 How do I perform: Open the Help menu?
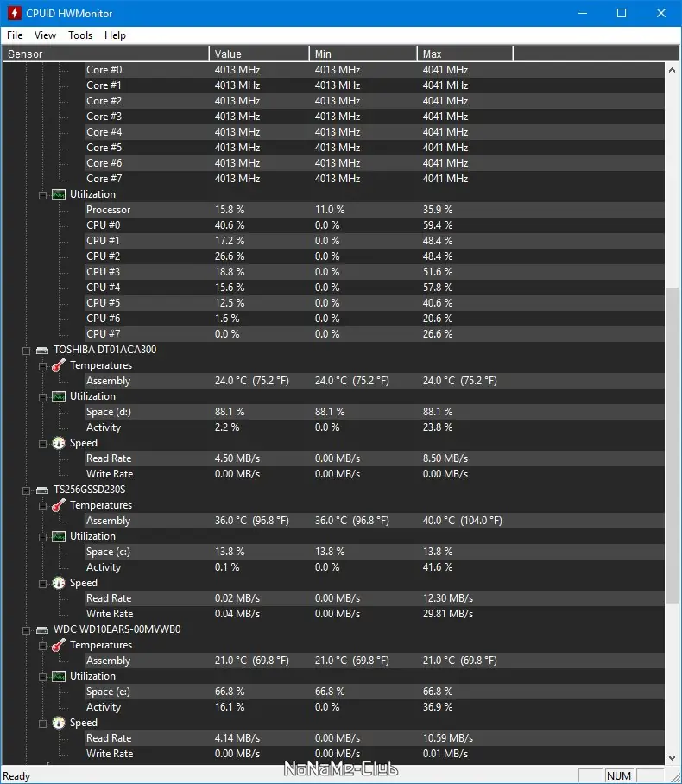pyautogui.click(x=115, y=35)
